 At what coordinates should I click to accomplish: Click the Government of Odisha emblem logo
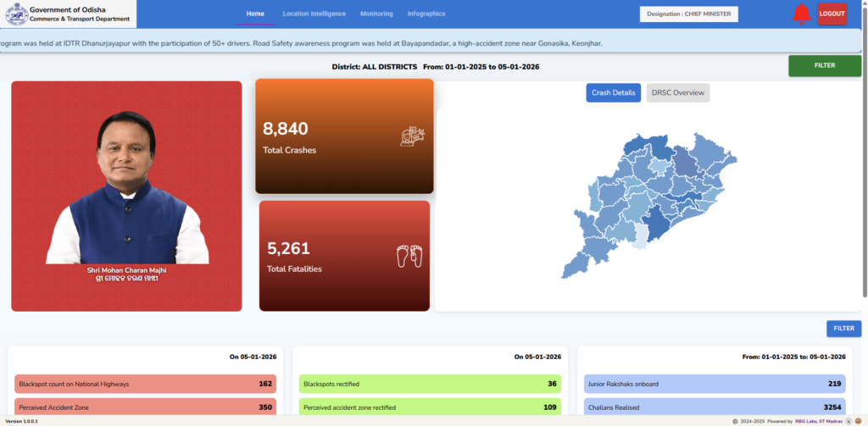click(17, 14)
